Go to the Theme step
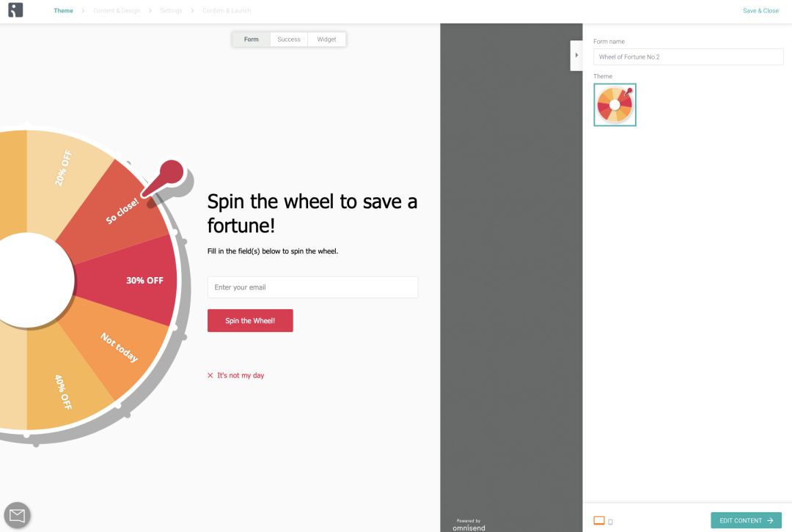792x532 pixels. pyautogui.click(x=63, y=11)
